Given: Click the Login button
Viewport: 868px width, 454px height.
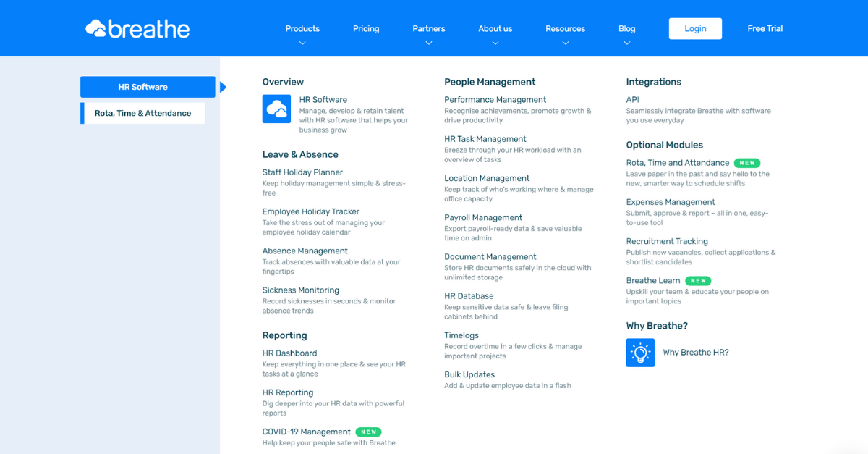Looking at the screenshot, I should pyautogui.click(x=694, y=28).
